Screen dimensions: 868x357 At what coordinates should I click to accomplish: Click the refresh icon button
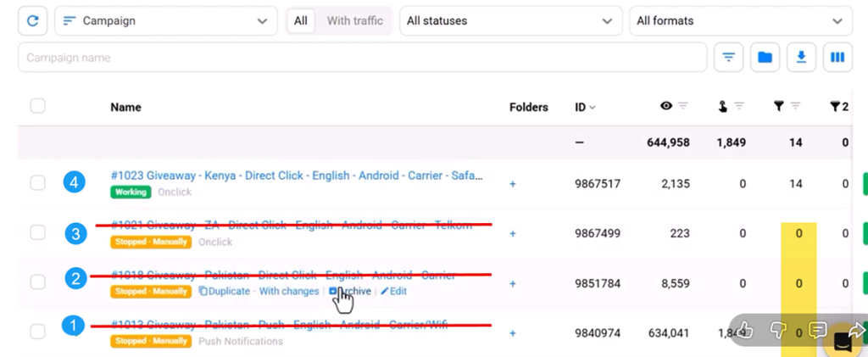click(33, 20)
